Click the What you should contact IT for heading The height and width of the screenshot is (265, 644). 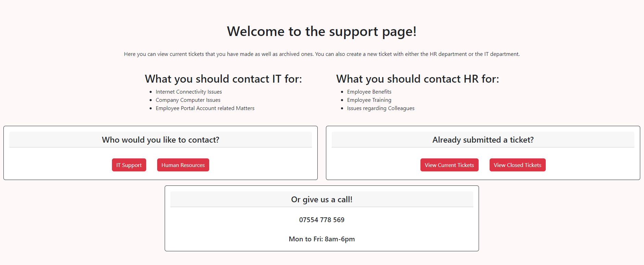coord(223,79)
